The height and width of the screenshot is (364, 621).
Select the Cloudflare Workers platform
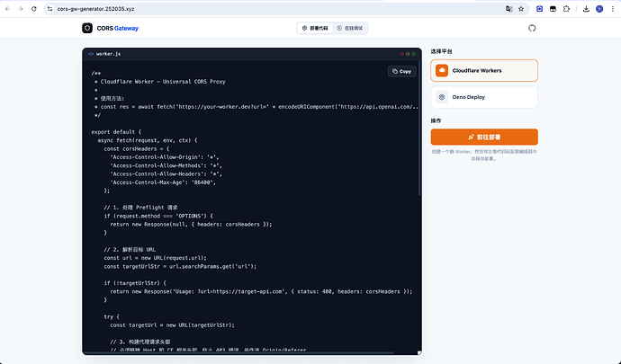[x=484, y=70]
